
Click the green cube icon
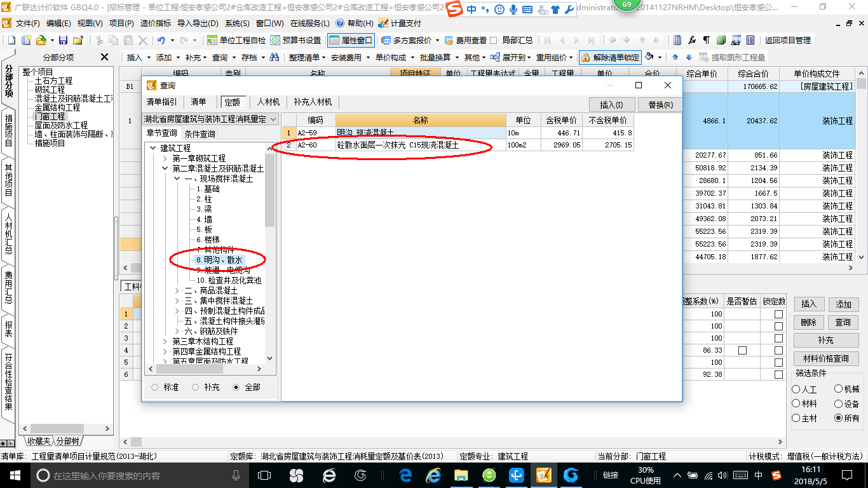[x=721, y=40]
